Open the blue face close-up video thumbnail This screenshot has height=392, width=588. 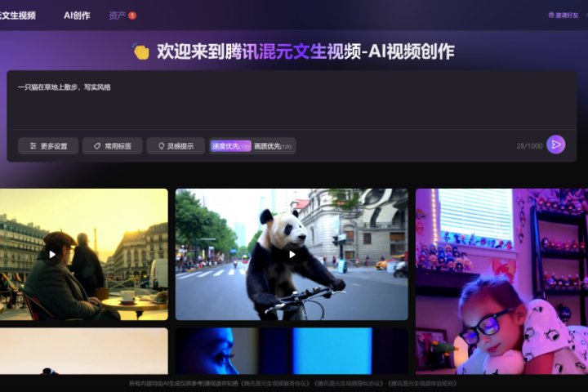pyautogui.click(x=292, y=351)
